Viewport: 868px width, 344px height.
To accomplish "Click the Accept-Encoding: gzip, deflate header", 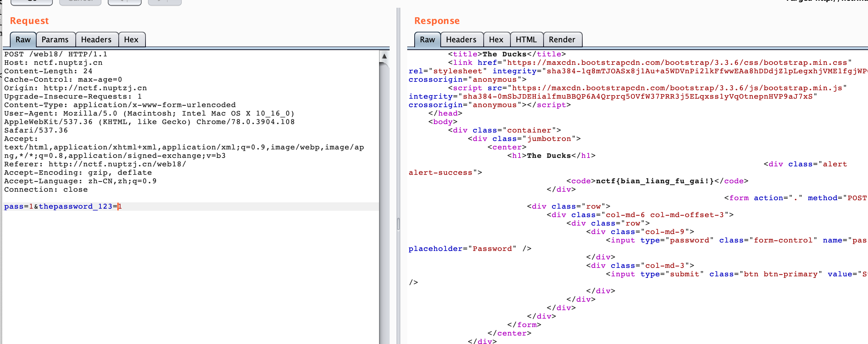I will 78,173.
